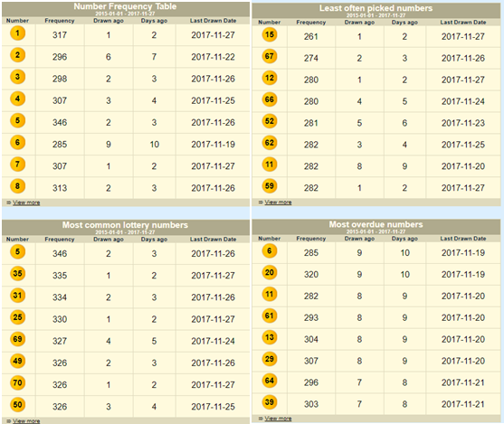Click ball 11 in Most overdue numbers
The width and height of the screenshot is (504, 424).
[270, 294]
